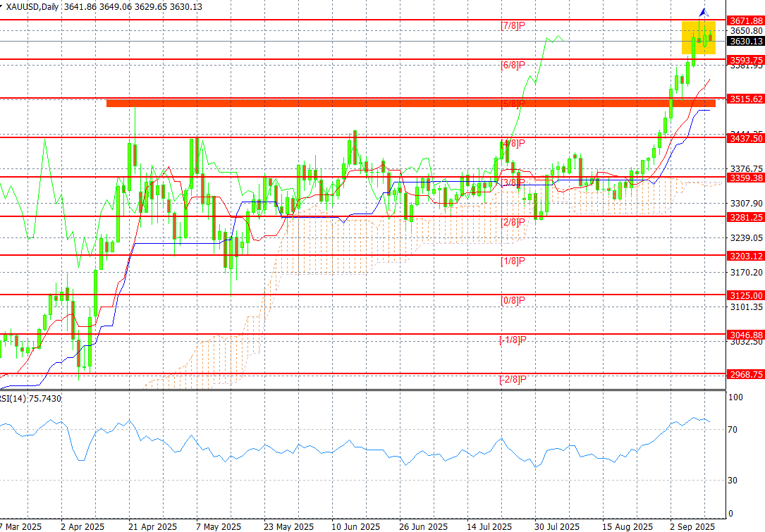Click the red 2968.75 price label
The height and width of the screenshot is (532, 765).
coord(745,374)
